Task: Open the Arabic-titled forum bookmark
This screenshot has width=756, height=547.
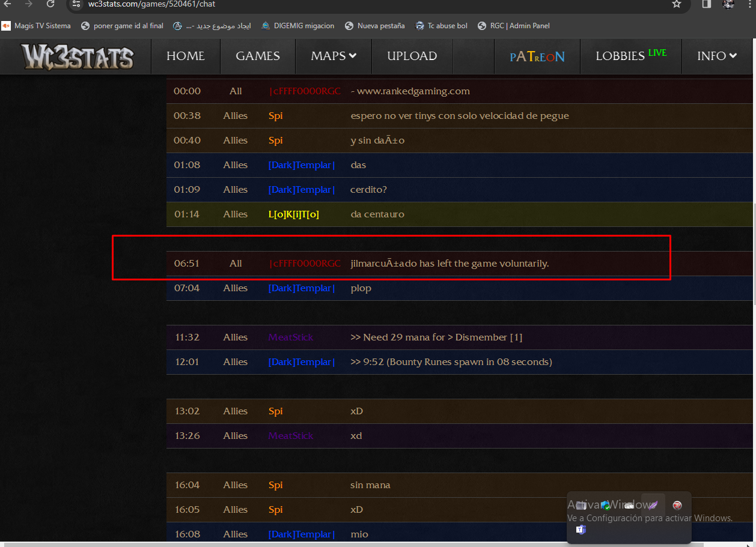Action: click(212, 26)
